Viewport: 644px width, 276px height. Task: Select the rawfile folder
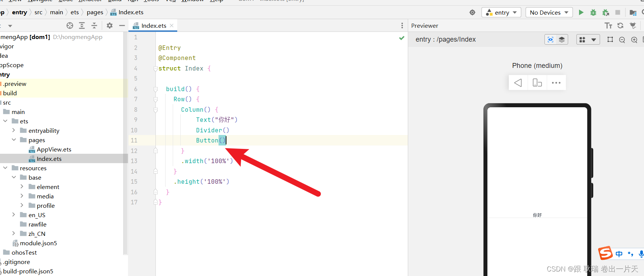33,224
